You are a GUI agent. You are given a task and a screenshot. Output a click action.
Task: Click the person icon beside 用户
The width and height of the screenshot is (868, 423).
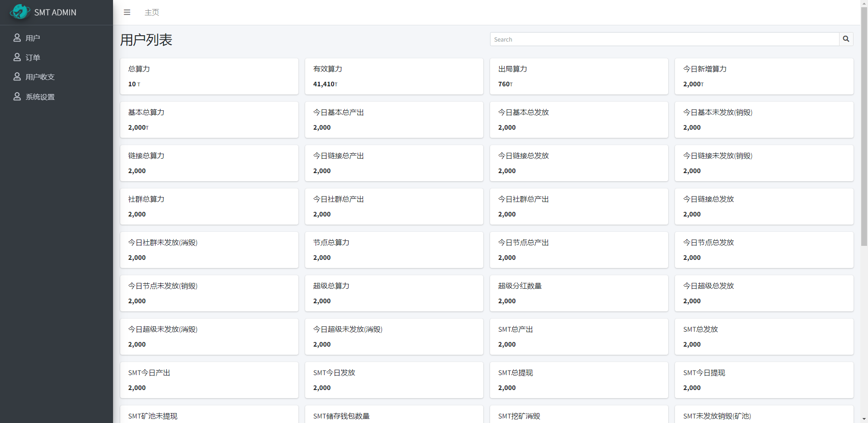(17, 38)
